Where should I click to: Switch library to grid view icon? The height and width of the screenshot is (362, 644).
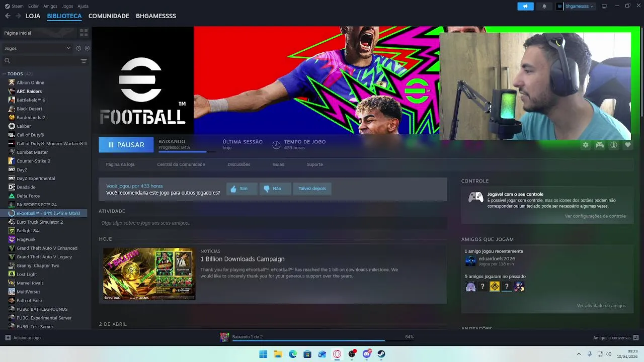coord(84,33)
